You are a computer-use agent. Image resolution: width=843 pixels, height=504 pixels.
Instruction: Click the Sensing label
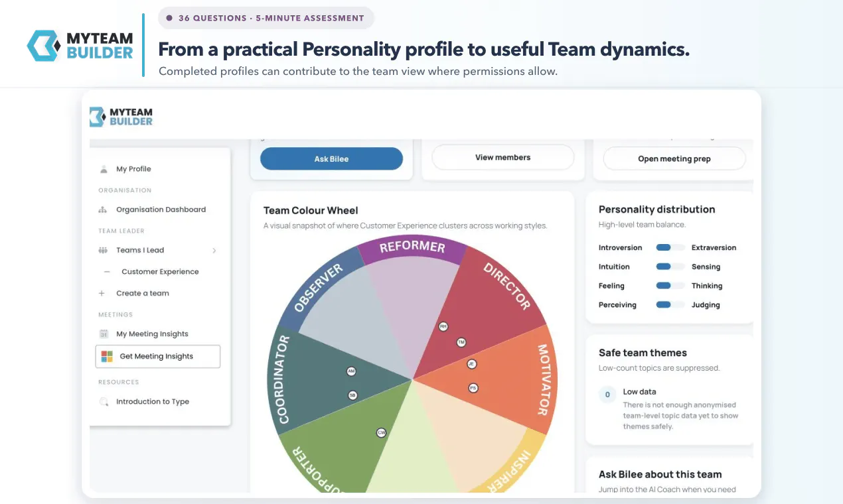[x=706, y=267]
